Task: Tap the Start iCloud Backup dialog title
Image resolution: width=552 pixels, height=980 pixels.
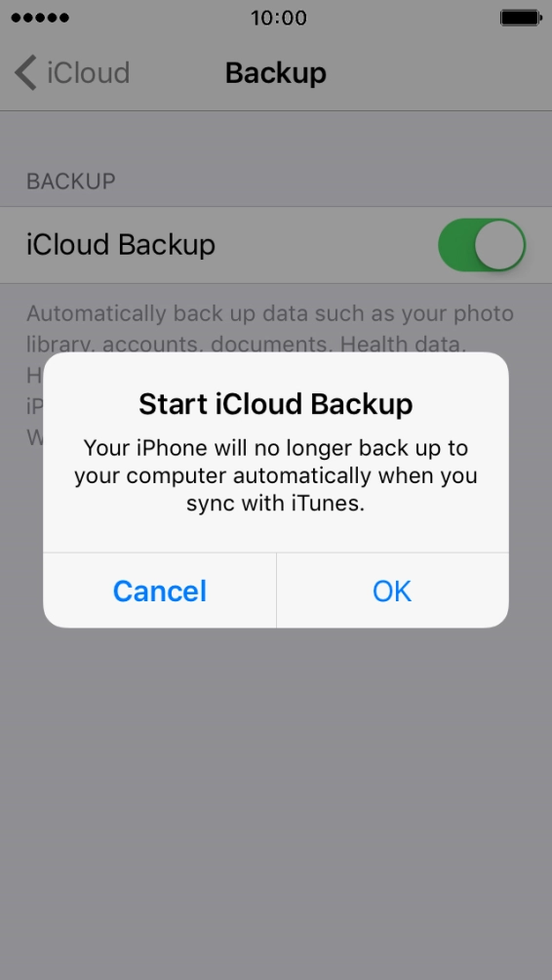Action: (x=275, y=404)
